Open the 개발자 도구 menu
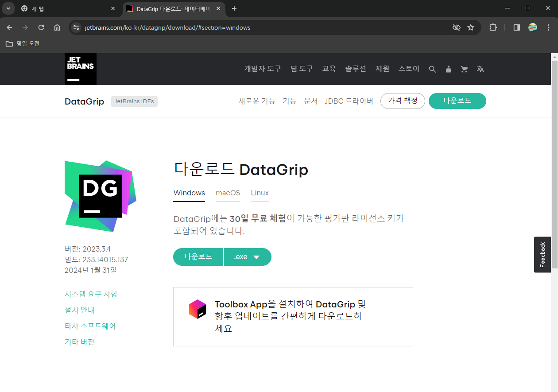The height and width of the screenshot is (392, 558). (263, 69)
